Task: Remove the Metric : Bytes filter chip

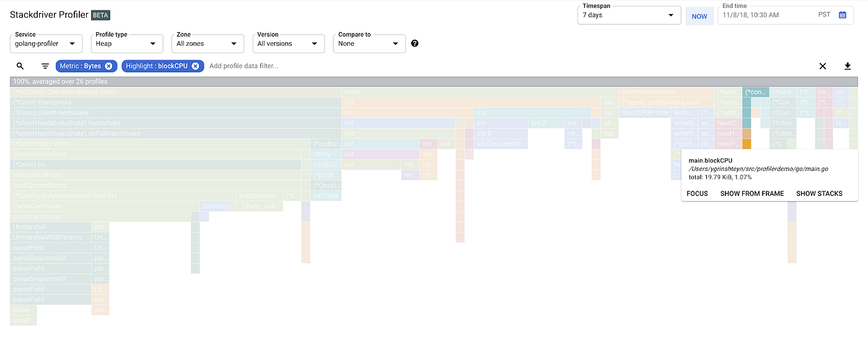Action: pos(110,66)
